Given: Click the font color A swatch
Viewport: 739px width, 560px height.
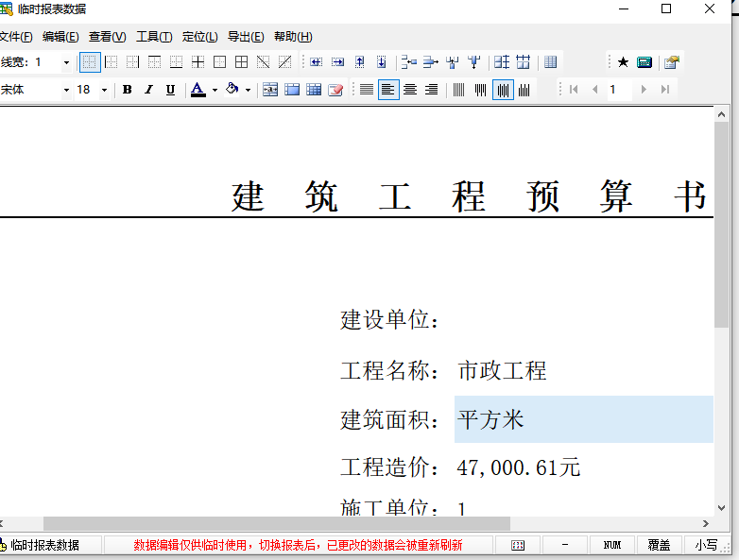Looking at the screenshot, I should click(198, 90).
